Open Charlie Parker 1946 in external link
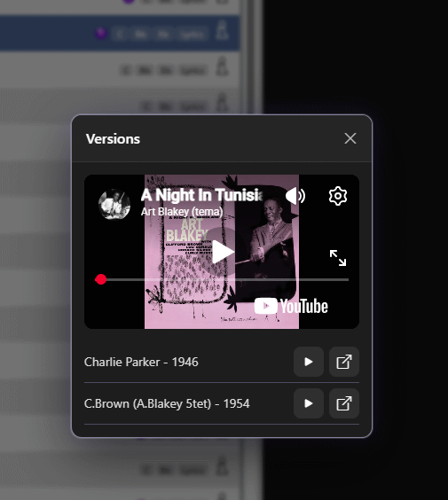The height and width of the screenshot is (500, 448). click(343, 362)
